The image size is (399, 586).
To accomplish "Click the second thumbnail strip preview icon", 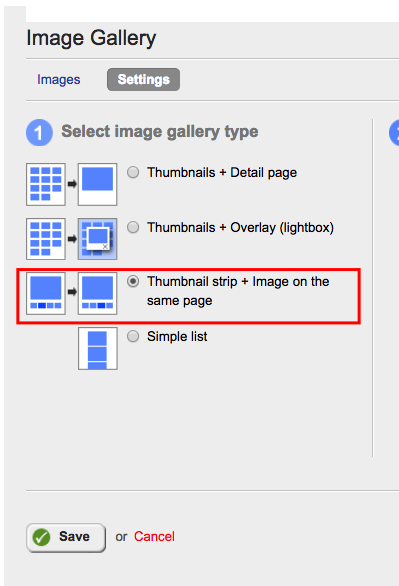I will pyautogui.click(x=98, y=293).
